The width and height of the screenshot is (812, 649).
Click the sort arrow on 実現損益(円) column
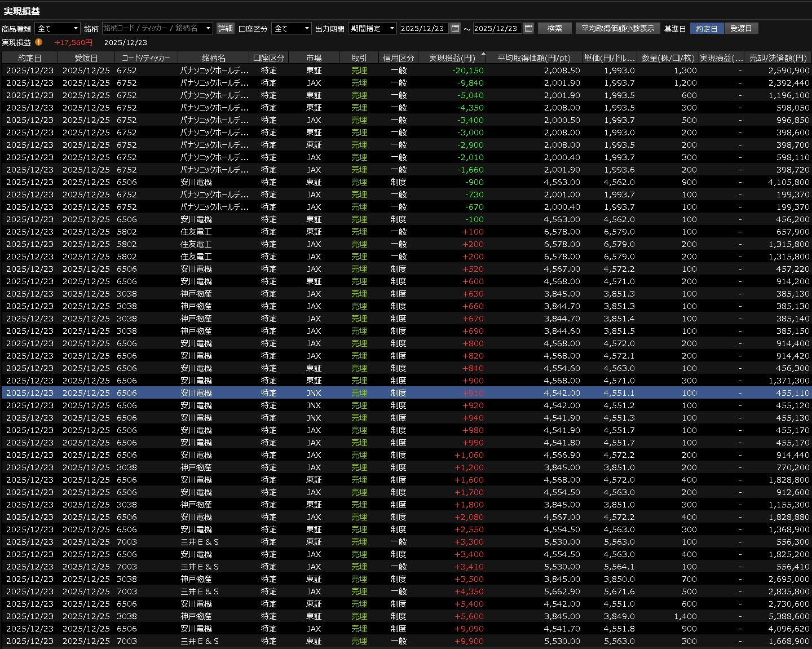pyautogui.click(x=483, y=54)
